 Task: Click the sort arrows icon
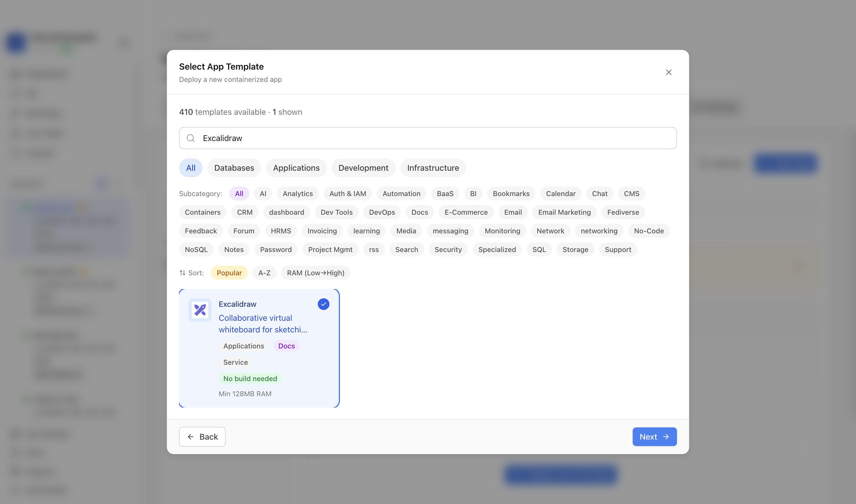click(x=183, y=273)
